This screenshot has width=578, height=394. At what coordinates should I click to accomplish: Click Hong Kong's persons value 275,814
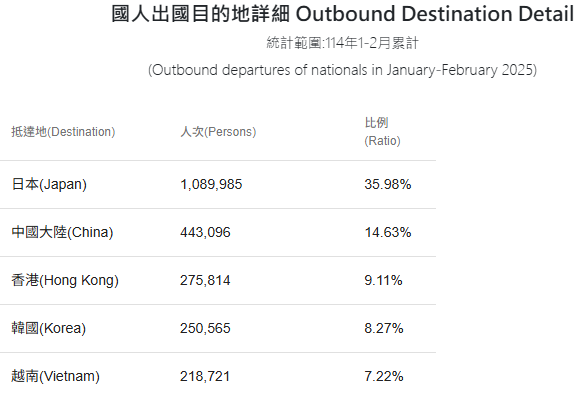pos(205,280)
